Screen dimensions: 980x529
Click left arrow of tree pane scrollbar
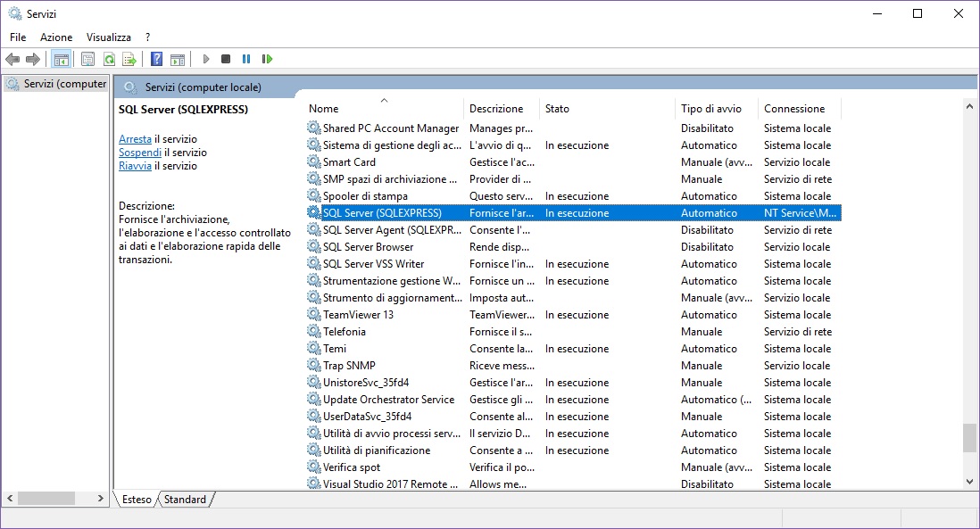click(x=10, y=499)
